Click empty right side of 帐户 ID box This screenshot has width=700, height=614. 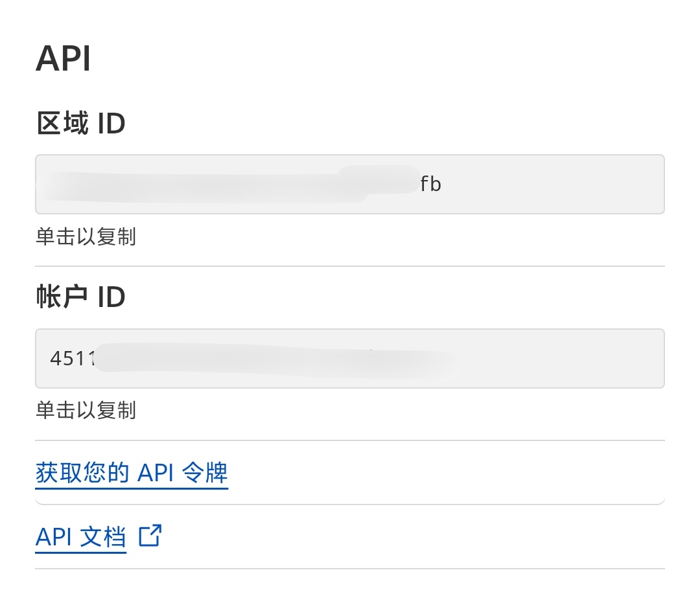pos(570,358)
